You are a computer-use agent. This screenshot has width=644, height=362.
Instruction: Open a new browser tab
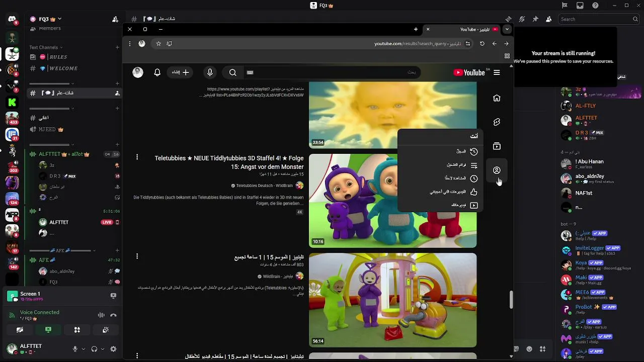pyautogui.click(x=416, y=29)
